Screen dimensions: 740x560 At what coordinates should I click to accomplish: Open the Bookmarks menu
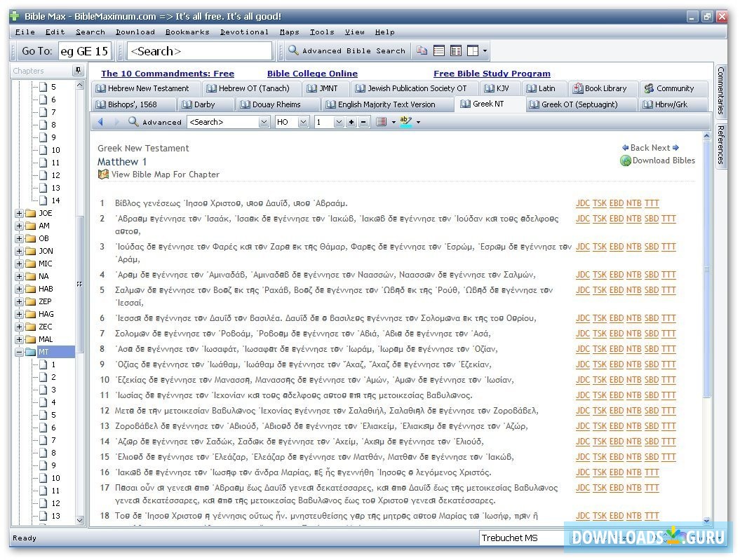click(x=187, y=32)
